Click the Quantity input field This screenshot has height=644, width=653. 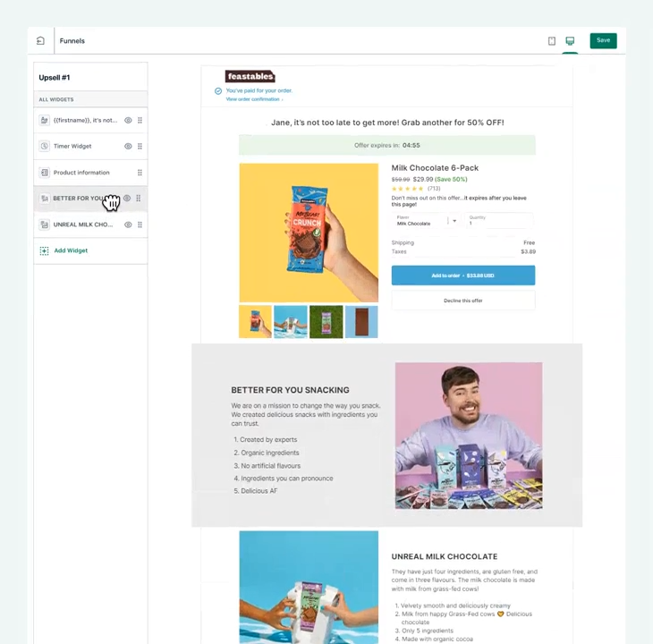[x=499, y=221]
